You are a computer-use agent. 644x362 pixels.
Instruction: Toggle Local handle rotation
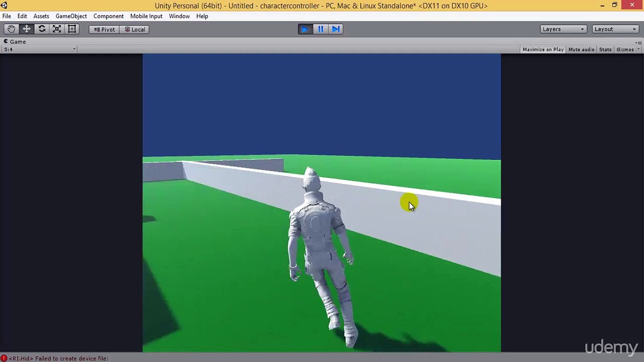pos(135,29)
